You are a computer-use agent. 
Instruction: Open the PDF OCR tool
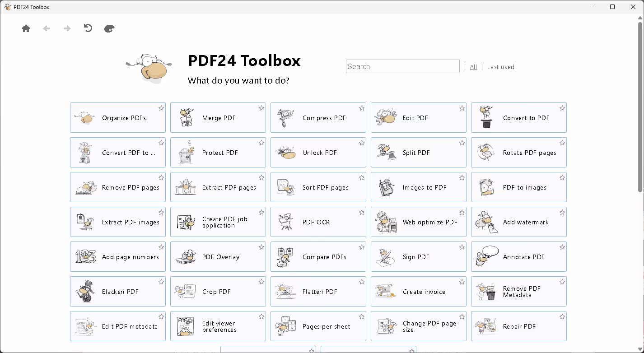318,222
